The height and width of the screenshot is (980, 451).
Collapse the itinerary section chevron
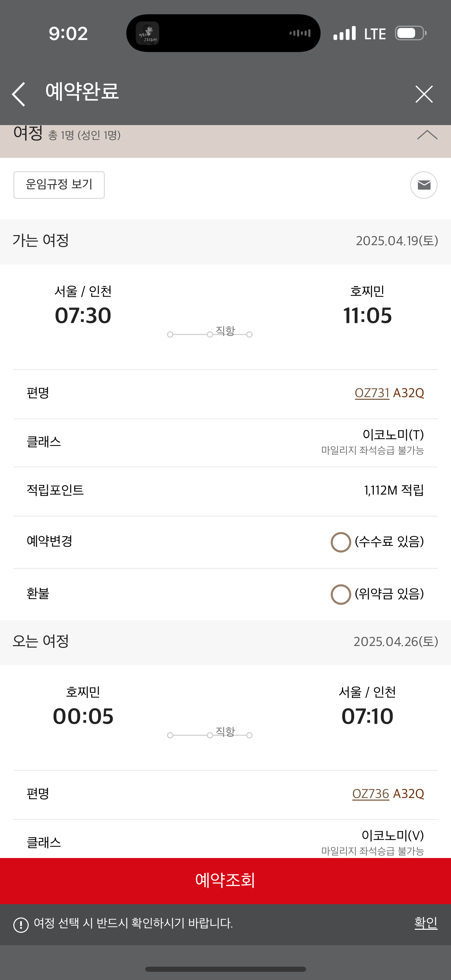coord(427,135)
